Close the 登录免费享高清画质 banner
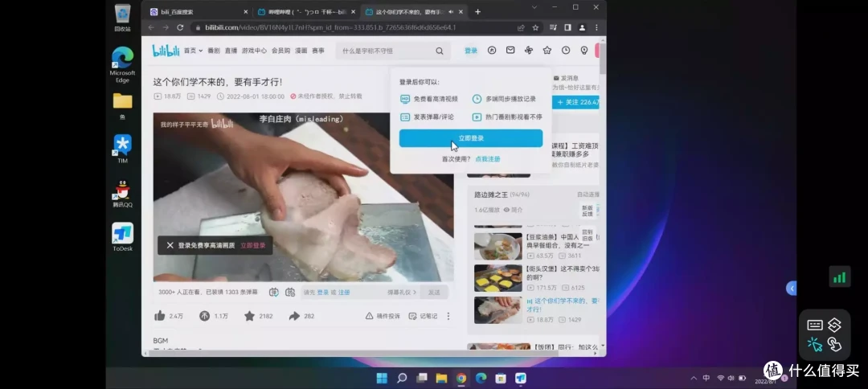 point(170,245)
